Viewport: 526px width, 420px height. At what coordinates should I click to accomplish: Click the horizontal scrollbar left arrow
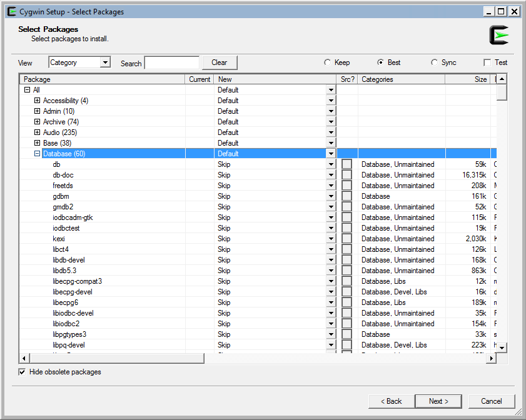coord(24,358)
